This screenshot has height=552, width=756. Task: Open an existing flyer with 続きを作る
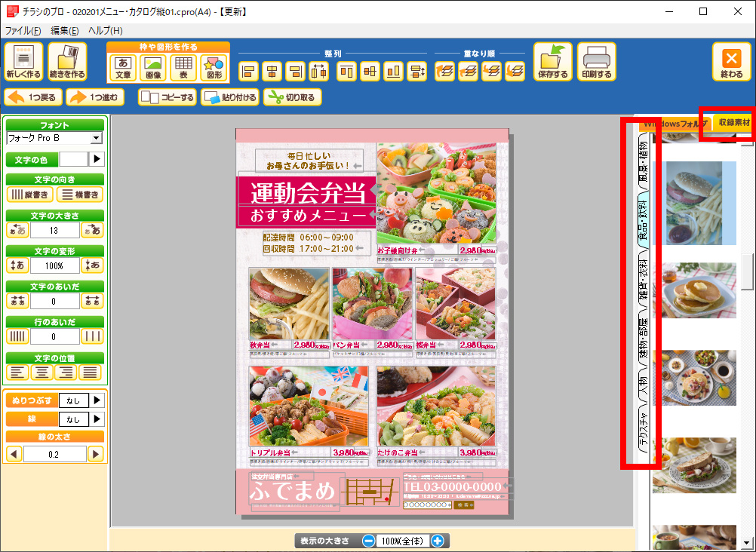67,61
